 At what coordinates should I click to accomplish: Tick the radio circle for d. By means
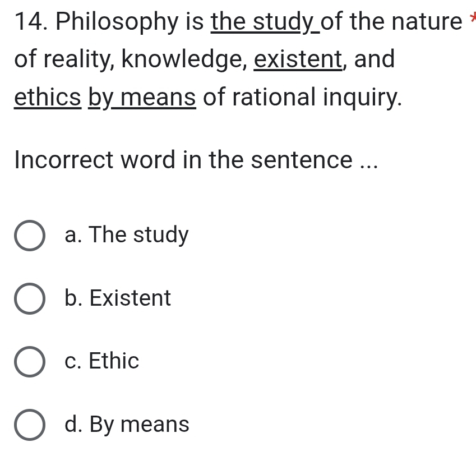click(30, 425)
